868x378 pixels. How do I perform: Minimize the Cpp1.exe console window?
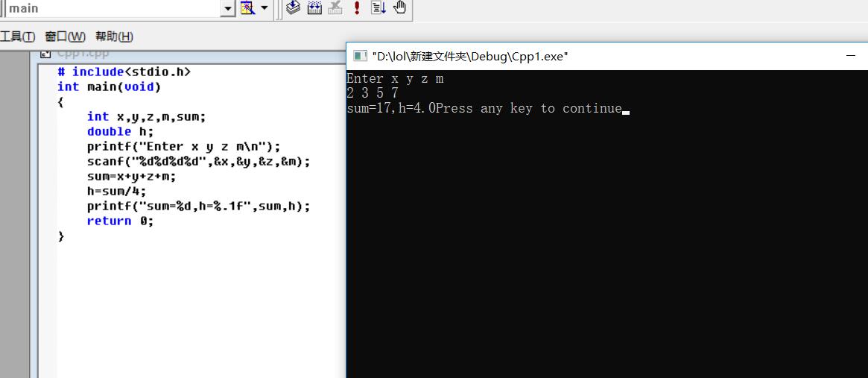pyautogui.click(x=851, y=56)
